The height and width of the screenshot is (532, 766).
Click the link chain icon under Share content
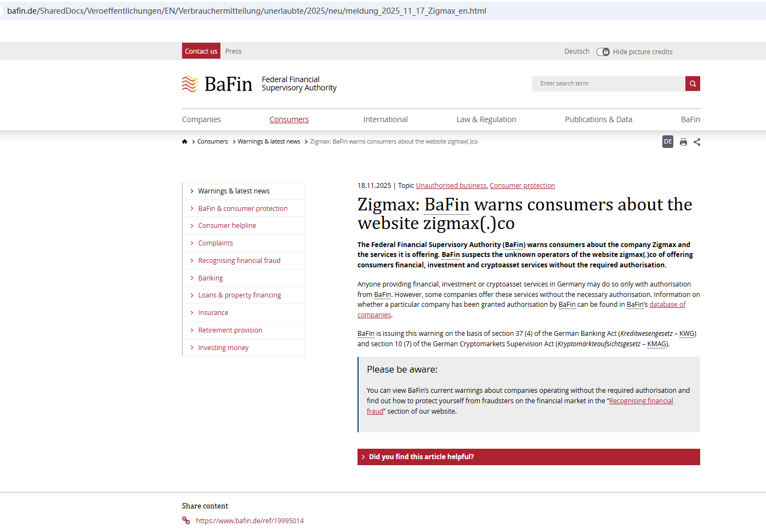[x=186, y=520]
